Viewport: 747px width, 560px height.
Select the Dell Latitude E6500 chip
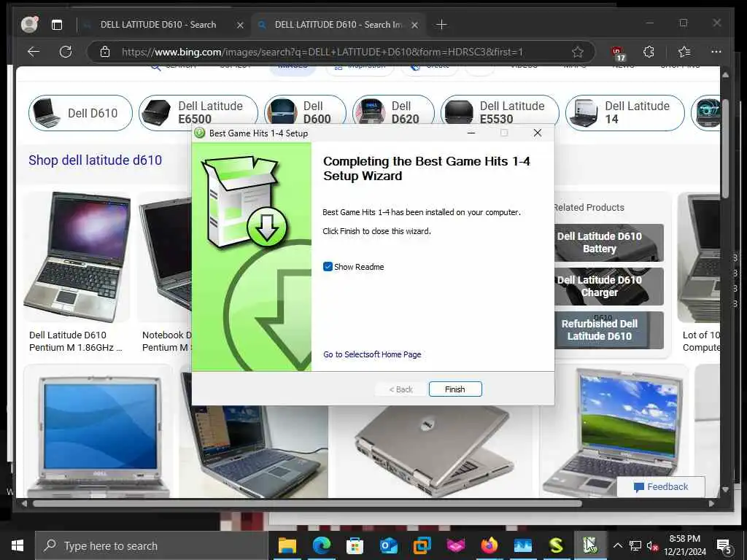click(x=198, y=113)
